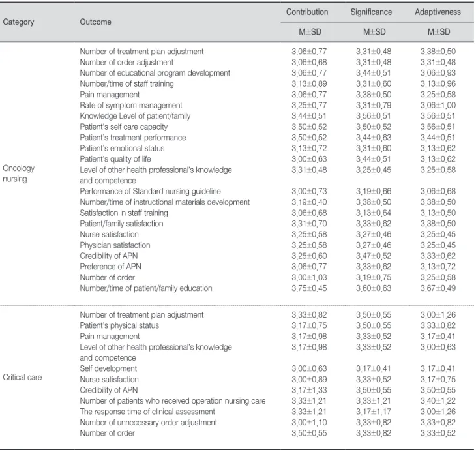Viewport: 476px width, 450px height.
Task: Select Number of treatment plan adjustment in Critical care
Action: [141, 315]
